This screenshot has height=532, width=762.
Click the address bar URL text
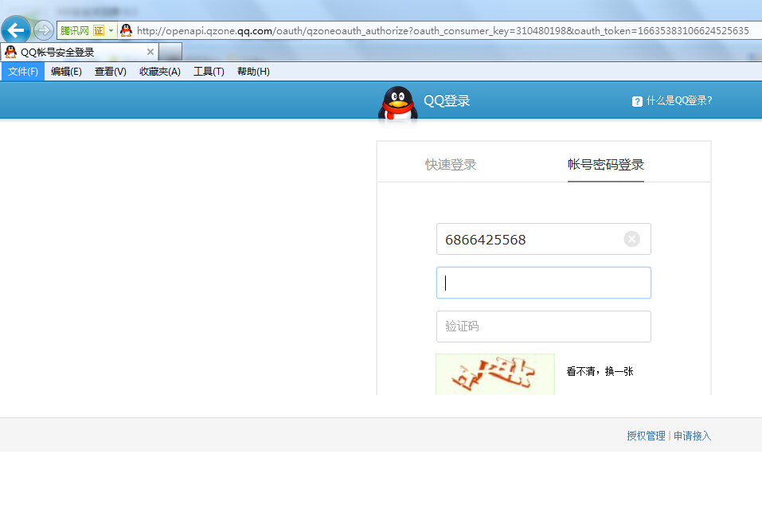[443, 30]
